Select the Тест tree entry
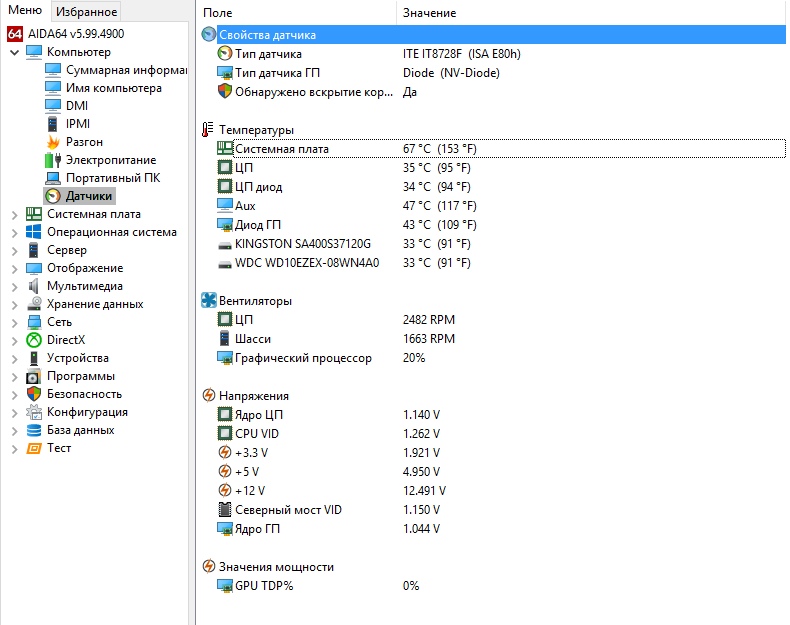 [59, 448]
